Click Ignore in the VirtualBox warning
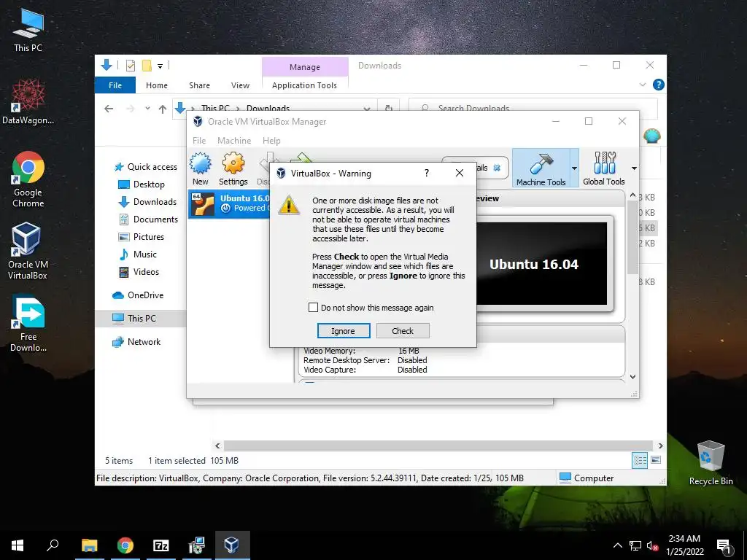 tap(343, 331)
